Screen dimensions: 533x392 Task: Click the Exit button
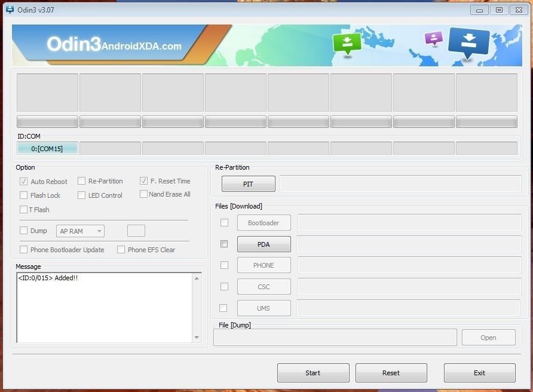pyautogui.click(x=480, y=373)
